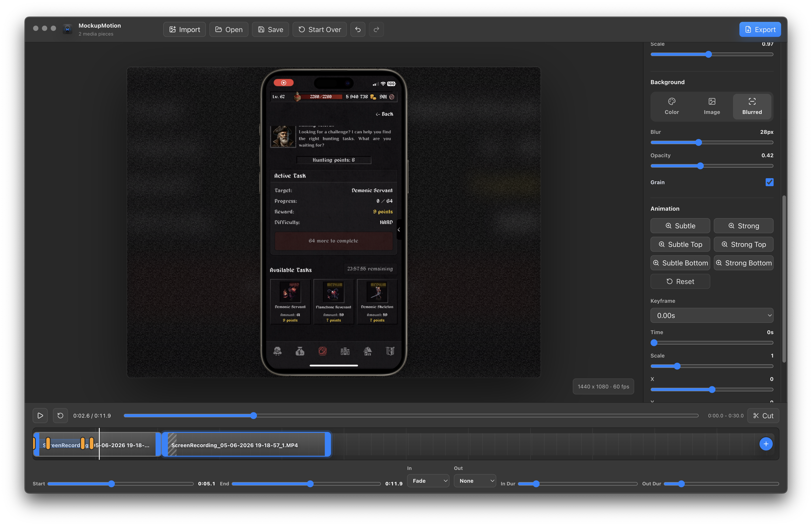This screenshot has width=812, height=526.
Task: Select the Blurred background tab
Action: tap(752, 106)
